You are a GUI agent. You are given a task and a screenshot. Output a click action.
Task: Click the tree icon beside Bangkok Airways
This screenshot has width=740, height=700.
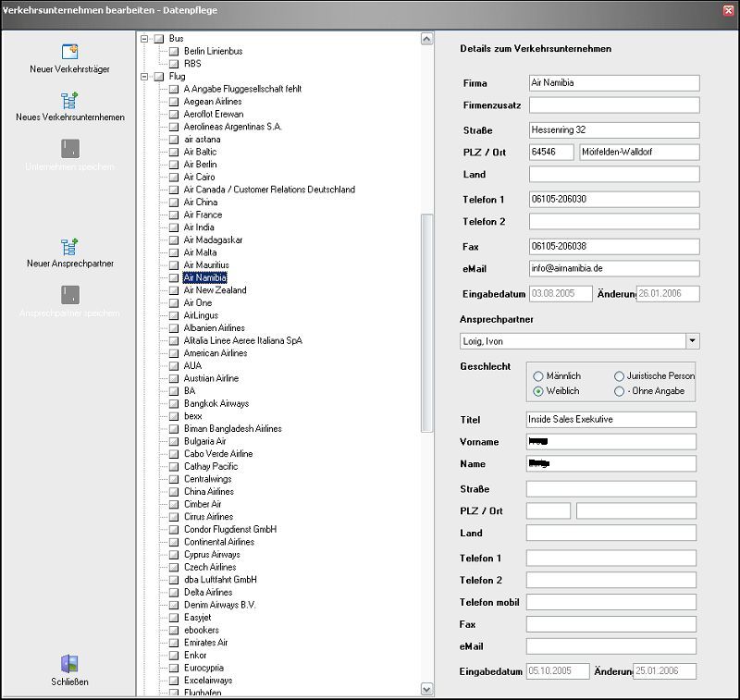174,404
